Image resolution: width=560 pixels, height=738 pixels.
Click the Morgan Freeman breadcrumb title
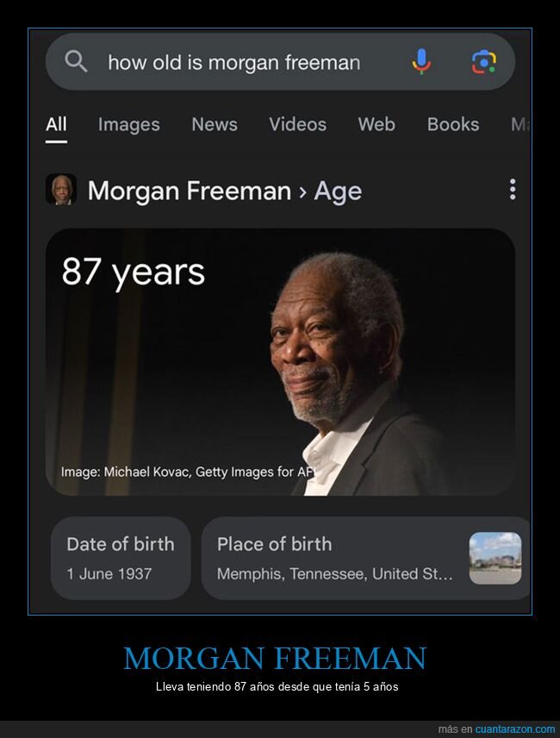point(190,191)
